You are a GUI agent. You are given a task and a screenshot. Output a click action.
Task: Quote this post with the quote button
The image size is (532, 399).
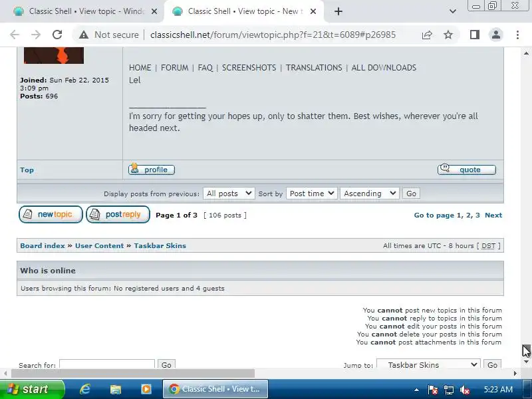coord(467,170)
